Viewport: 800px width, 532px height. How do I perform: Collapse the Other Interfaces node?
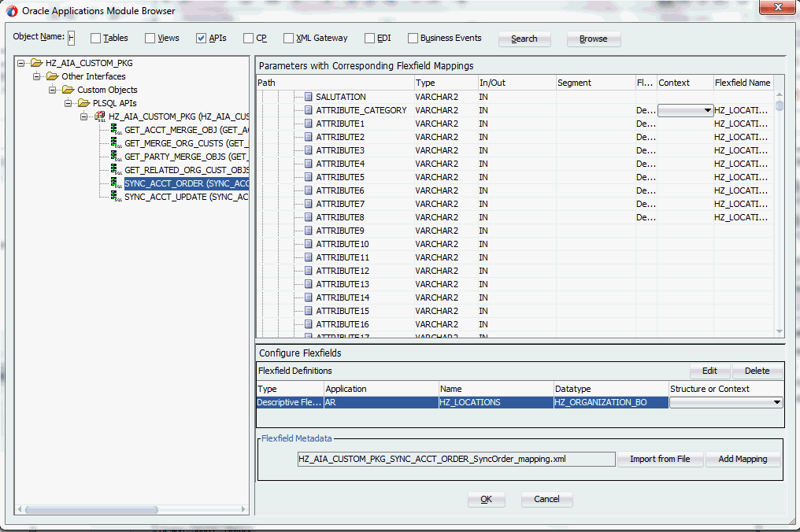pos(37,76)
